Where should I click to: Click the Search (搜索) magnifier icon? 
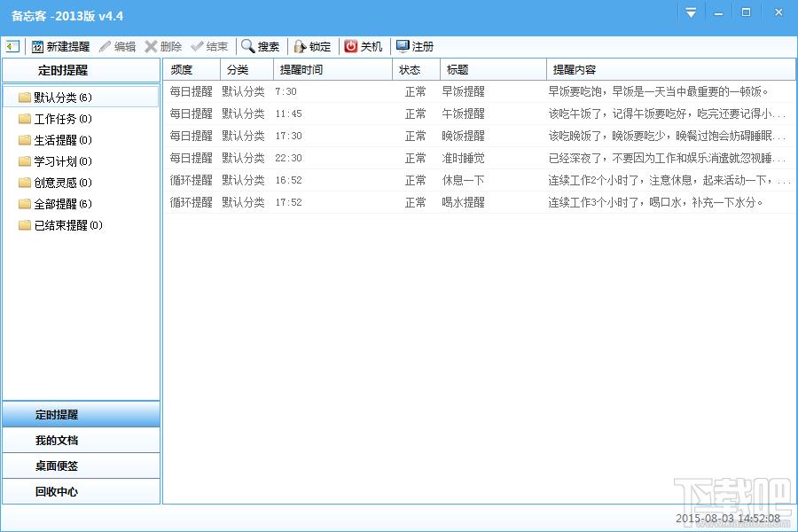tap(248, 46)
